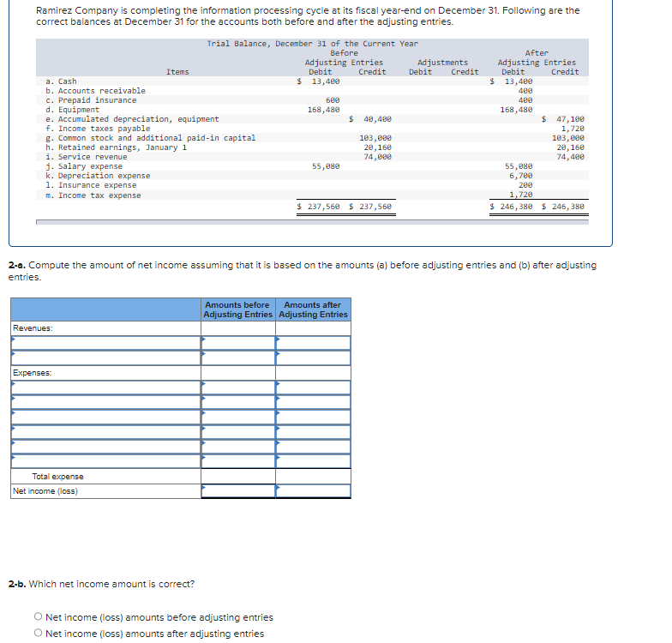Click the 'l. Insurance expense' row label
672x643 pixels.
coord(91,185)
